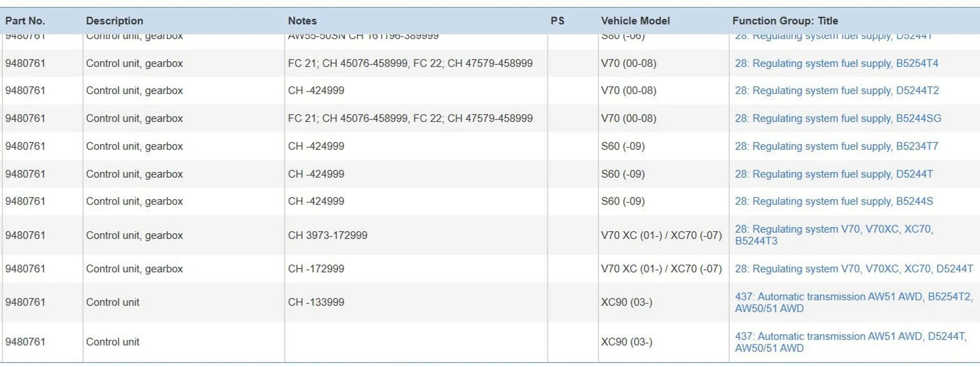
Task: Open the S60 D5244T fuel supply link
Action: click(x=833, y=174)
